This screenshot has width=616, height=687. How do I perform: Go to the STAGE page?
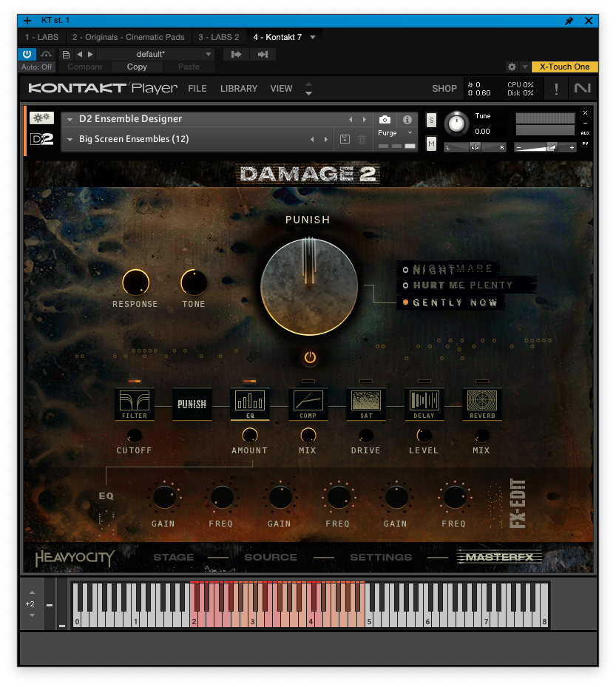click(x=174, y=558)
